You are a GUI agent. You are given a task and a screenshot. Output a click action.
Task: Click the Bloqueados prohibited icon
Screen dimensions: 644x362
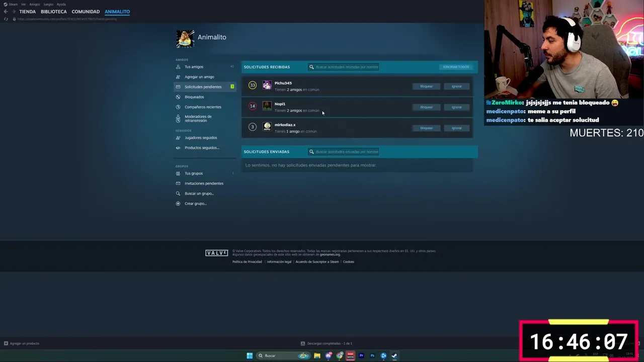click(x=178, y=97)
